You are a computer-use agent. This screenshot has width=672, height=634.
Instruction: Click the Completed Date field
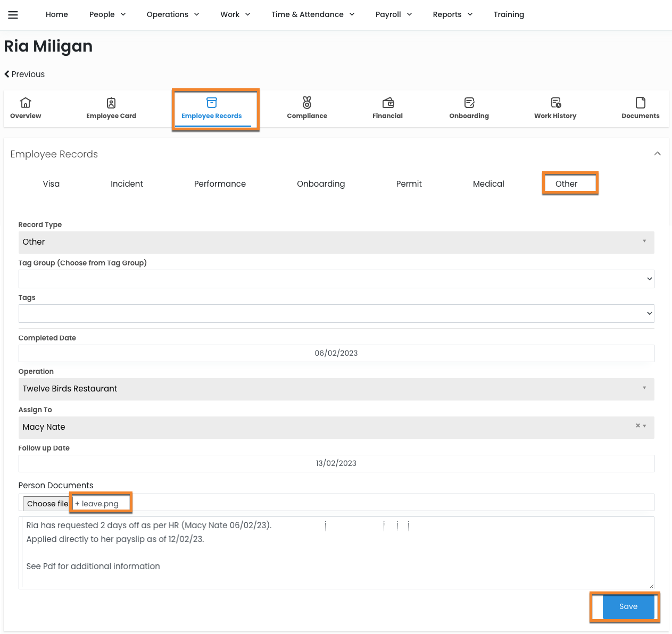pos(336,353)
